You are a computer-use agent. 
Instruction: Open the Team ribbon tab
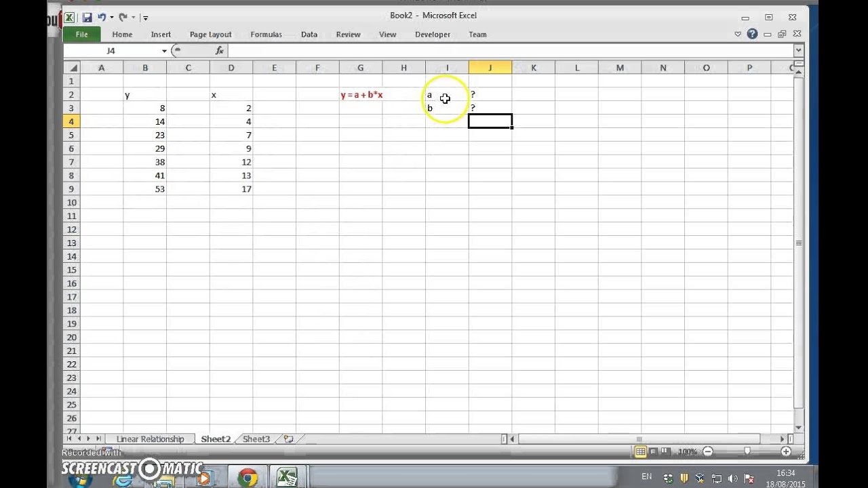(477, 35)
